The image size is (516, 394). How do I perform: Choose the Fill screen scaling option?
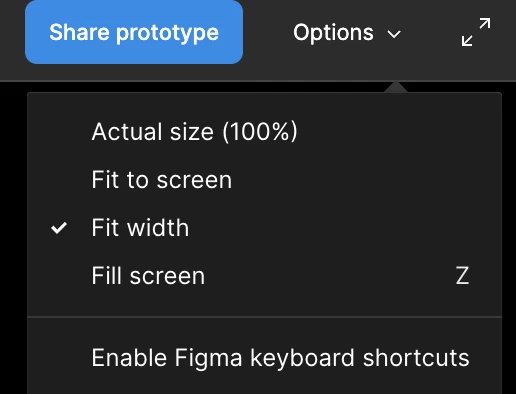(x=264, y=276)
